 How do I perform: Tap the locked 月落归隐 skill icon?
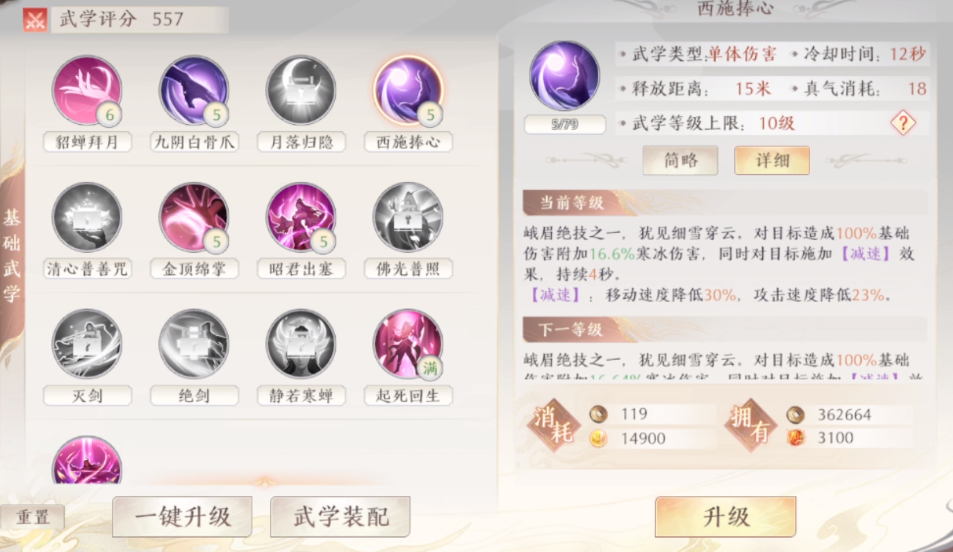coord(301,91)
